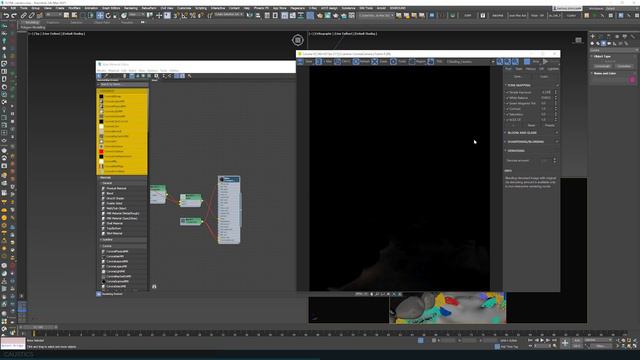Expand the Sharpening/Blurring section
640x360 pixels.
coord(506,142)
